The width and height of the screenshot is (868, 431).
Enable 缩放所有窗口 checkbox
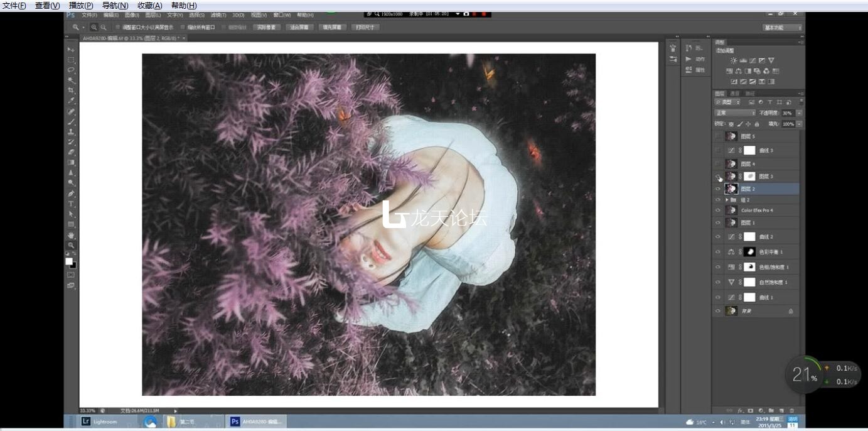coord(183,28)
